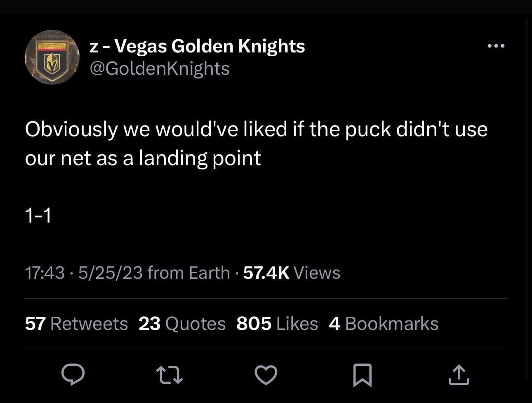Click the vertical scrollbar on right edge

click(x=527, y=198)
